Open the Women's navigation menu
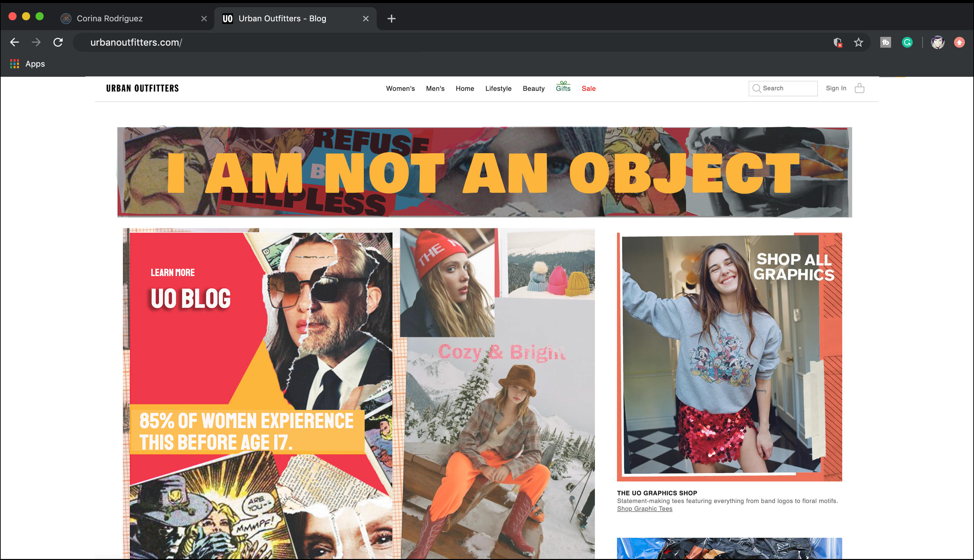This screenshot has height=560, width=974. [x=400, y=89]
